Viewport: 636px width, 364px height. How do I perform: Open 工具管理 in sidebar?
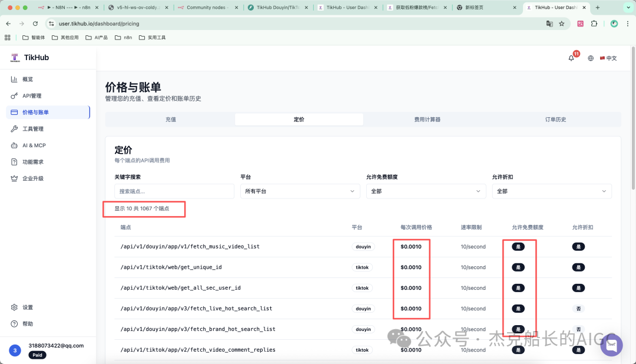point(48,128)
